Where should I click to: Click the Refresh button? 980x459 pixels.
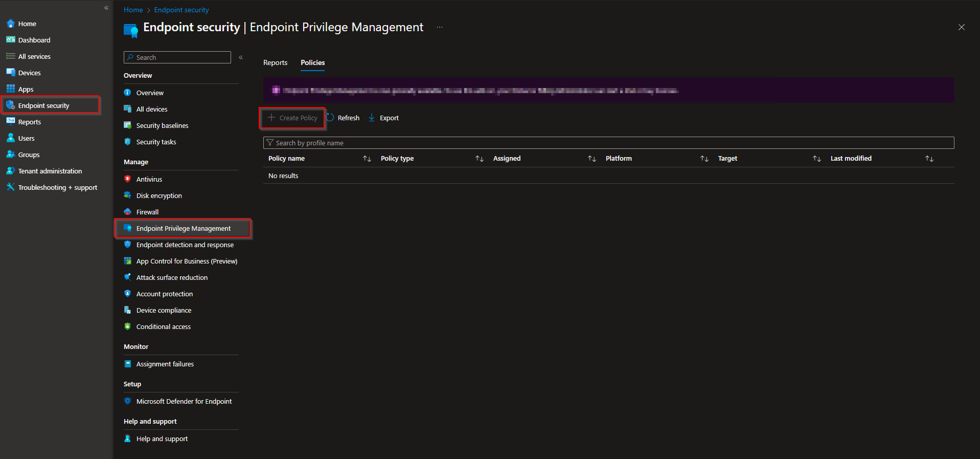343,118
